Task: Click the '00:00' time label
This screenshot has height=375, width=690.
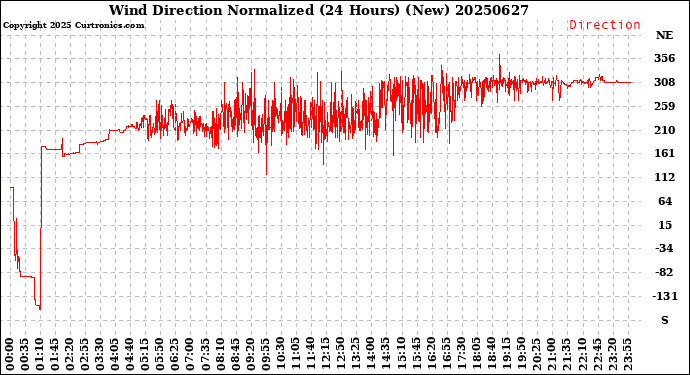Action: point(10,354)
